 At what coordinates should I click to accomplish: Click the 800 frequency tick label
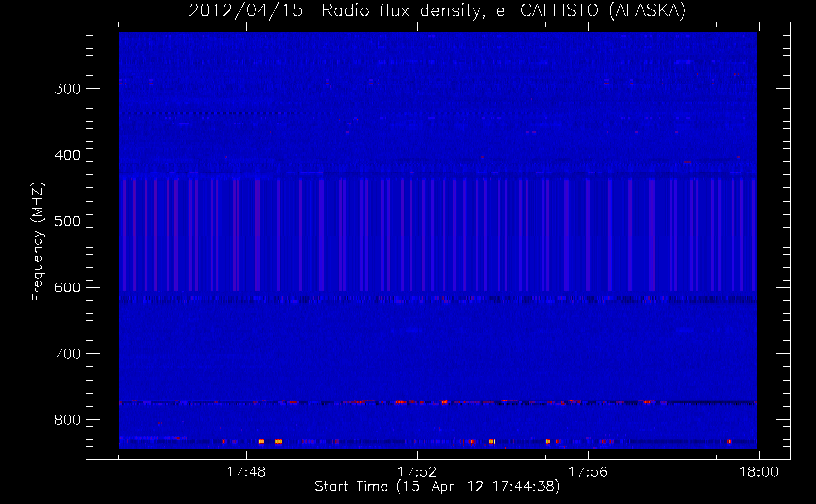coord(68,420)
